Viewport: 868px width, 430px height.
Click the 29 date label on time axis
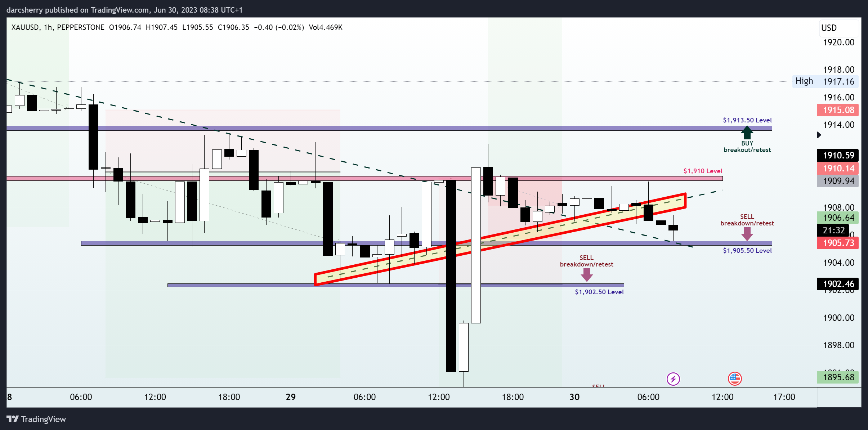coord(291,397)
